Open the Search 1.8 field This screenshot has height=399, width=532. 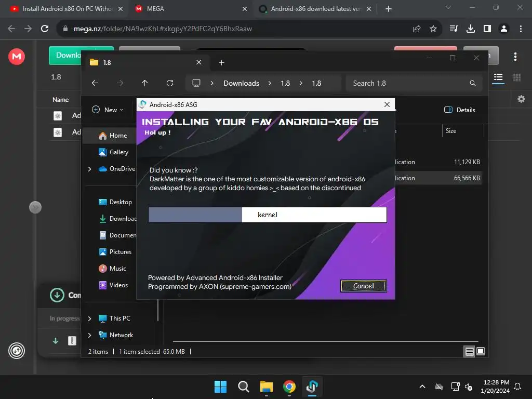(x=414, y=83)
